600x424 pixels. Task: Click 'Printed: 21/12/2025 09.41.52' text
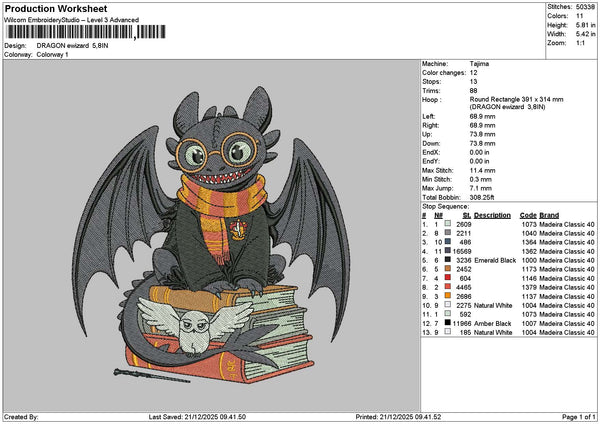[x=398, y=417]
